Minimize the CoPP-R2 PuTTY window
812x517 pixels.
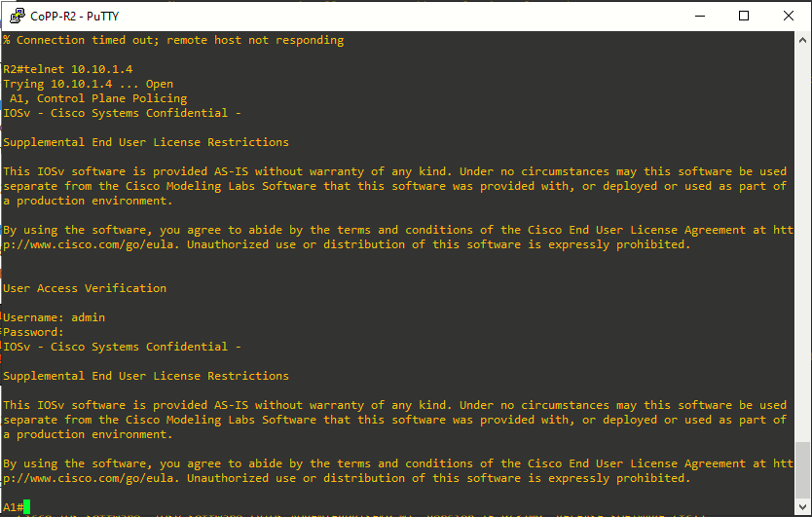[700, 16]
